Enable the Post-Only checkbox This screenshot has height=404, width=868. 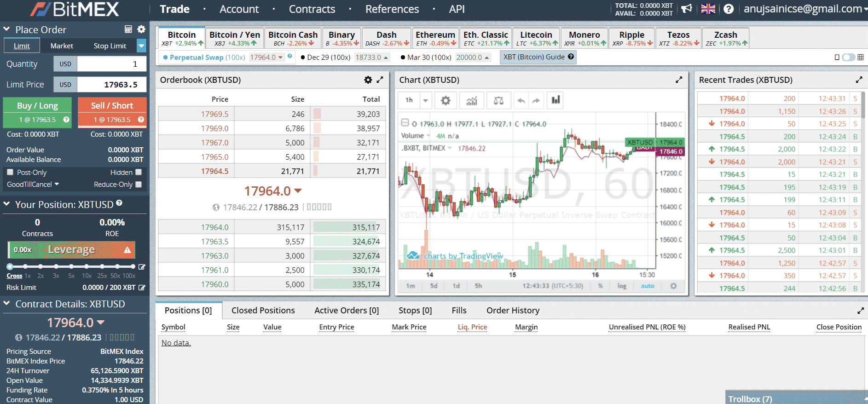[x=10, y=172]
